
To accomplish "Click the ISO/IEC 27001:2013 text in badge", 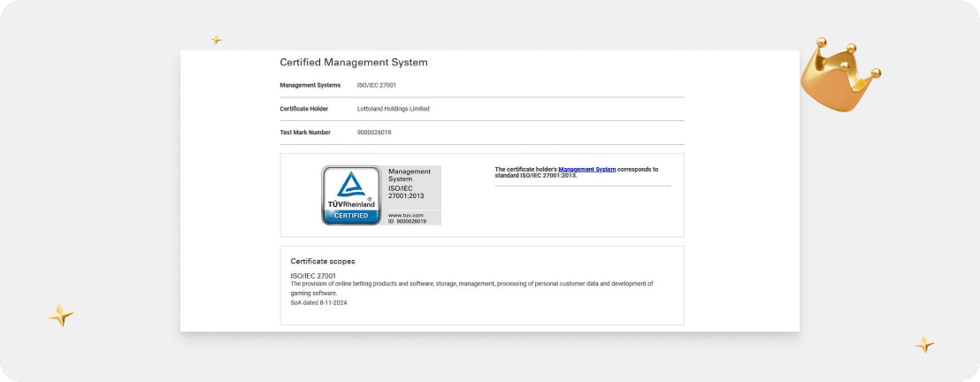I will 407,192.
